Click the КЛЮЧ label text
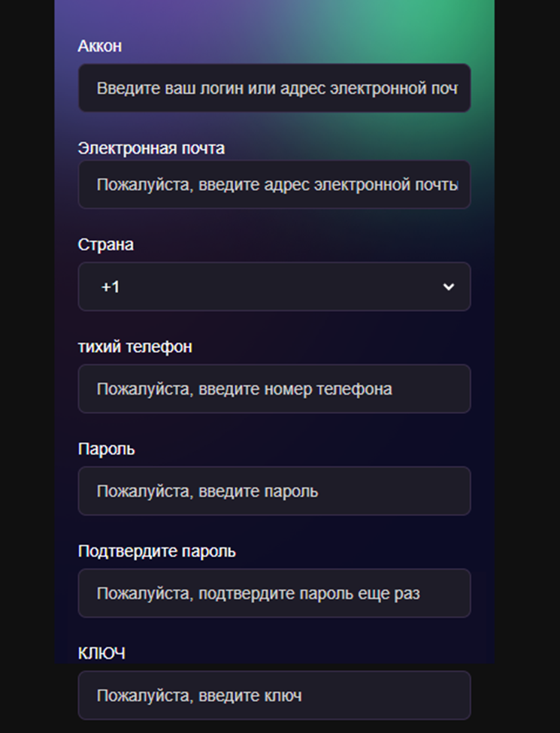Screen dimensions: 560x733 pyautogui.click(x=101, y=653)
